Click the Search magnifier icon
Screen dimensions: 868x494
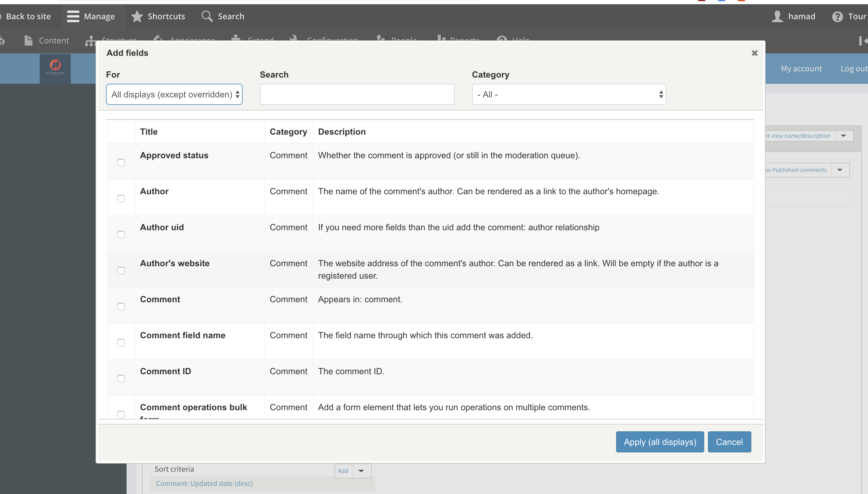(x=207, y=16)
